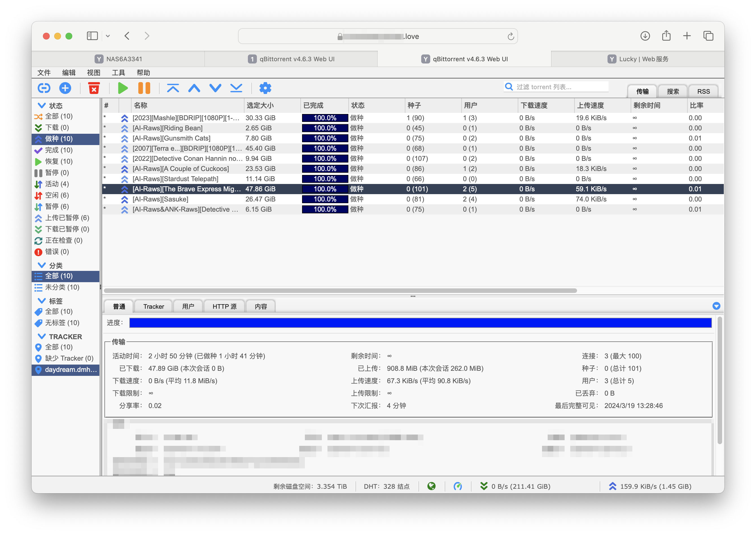Move torrent down in queue
Image resolution: width=756 pixels, height=535 pixels.
215,88
